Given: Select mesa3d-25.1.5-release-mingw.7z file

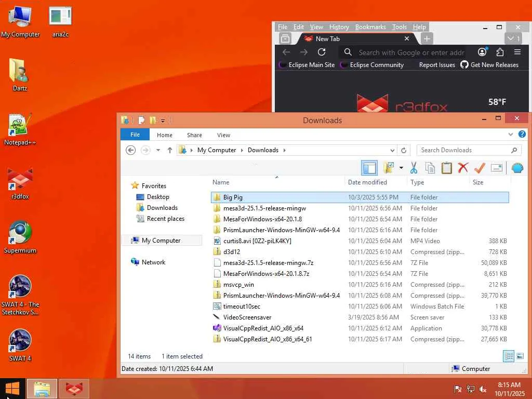Looking at the screenshot, I should [x=360, y=262].
